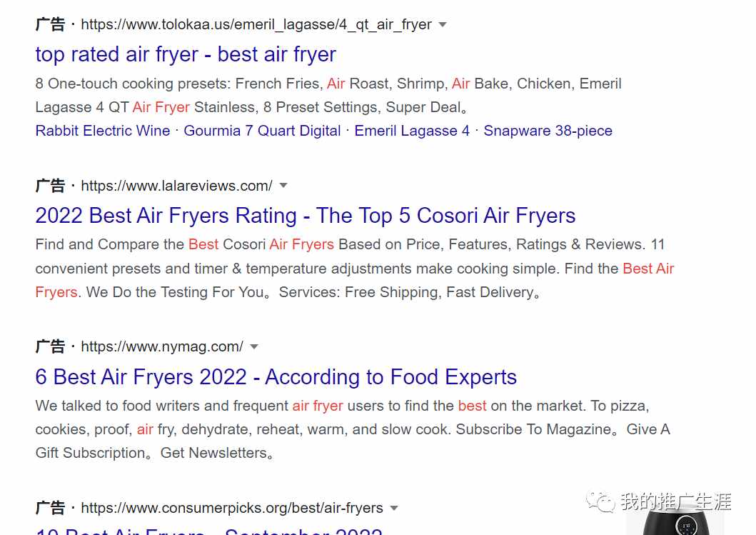Click the 广告 label on the consumerpicks.org ad
This screenshot has width=756, height=535.
tap(50, 508)
